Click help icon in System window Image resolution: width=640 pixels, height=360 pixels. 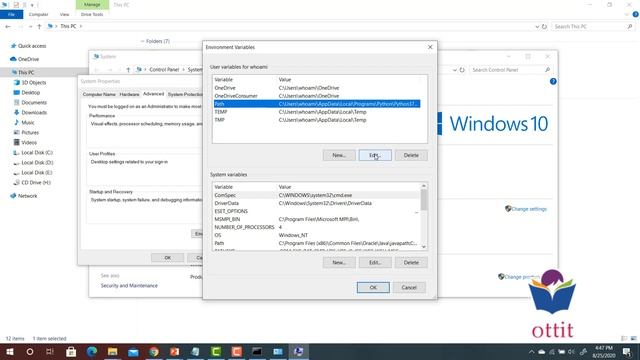[x=553, y=82]
